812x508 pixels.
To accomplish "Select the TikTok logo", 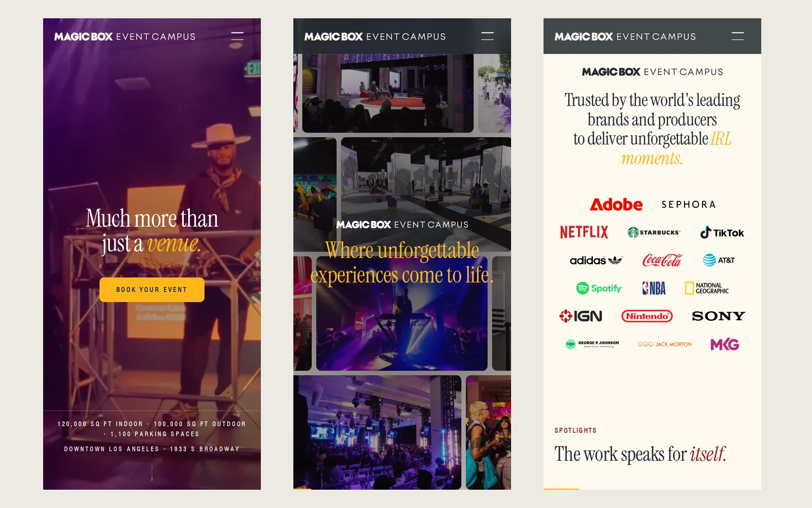I will pyautogui.click(x=722, y=233).
